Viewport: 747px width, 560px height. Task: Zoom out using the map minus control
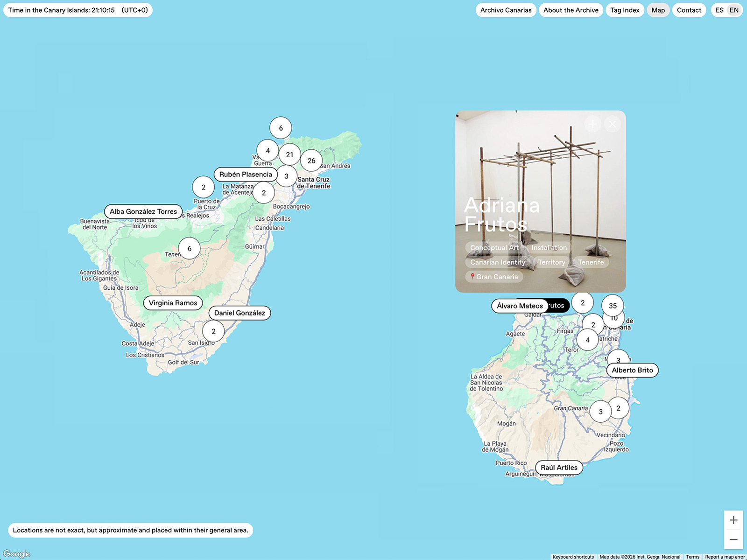tap(733, 539)
